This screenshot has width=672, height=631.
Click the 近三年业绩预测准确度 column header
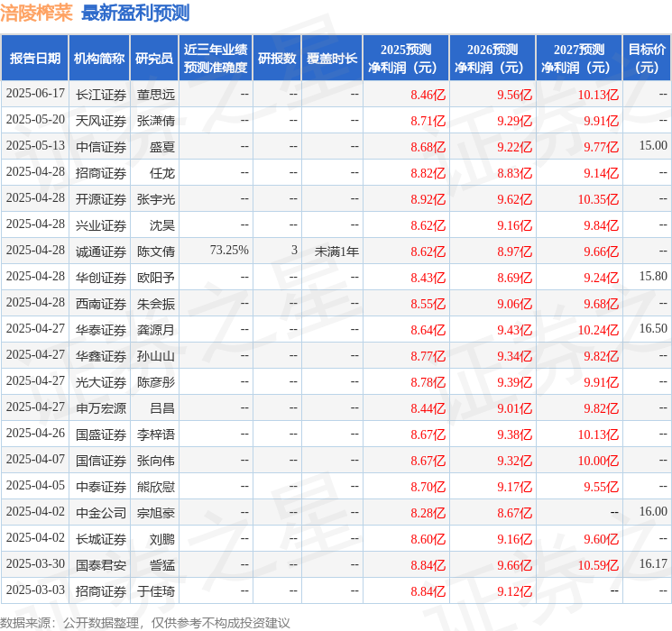216,59
